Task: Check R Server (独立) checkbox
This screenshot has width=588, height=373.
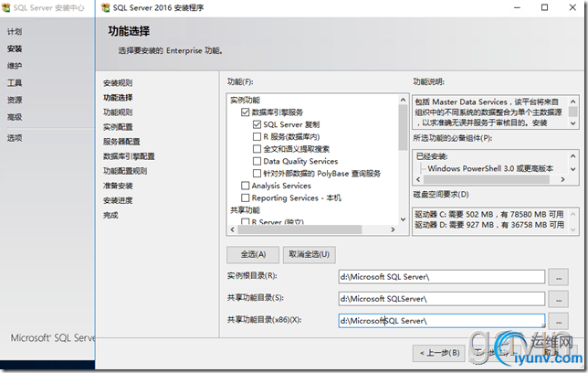Action: 246,221
